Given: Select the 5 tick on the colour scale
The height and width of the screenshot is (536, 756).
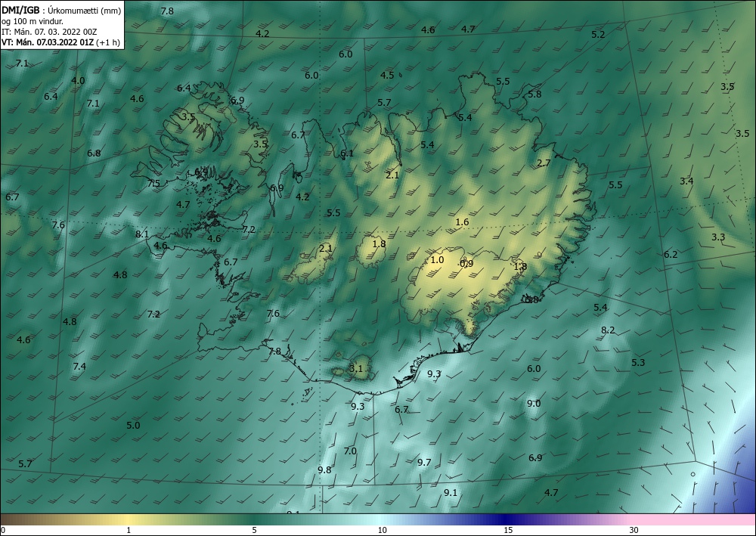Looking at the screenshot, I should click(x=254, y=530).
